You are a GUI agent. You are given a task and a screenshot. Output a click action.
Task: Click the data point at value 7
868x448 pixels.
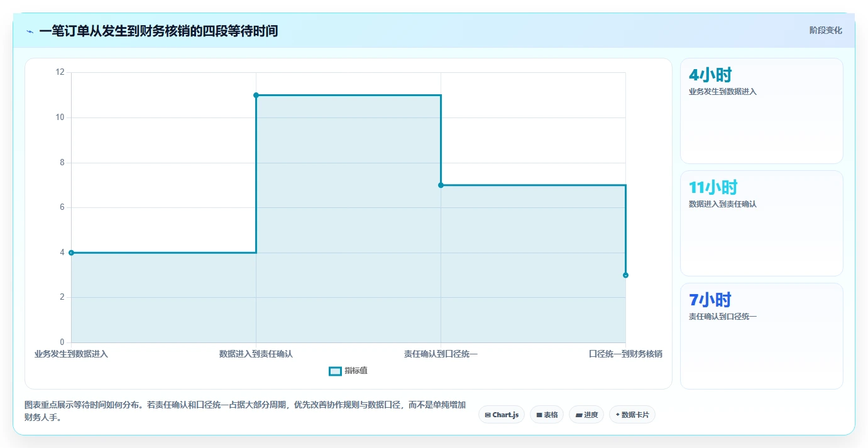(441, 185)
